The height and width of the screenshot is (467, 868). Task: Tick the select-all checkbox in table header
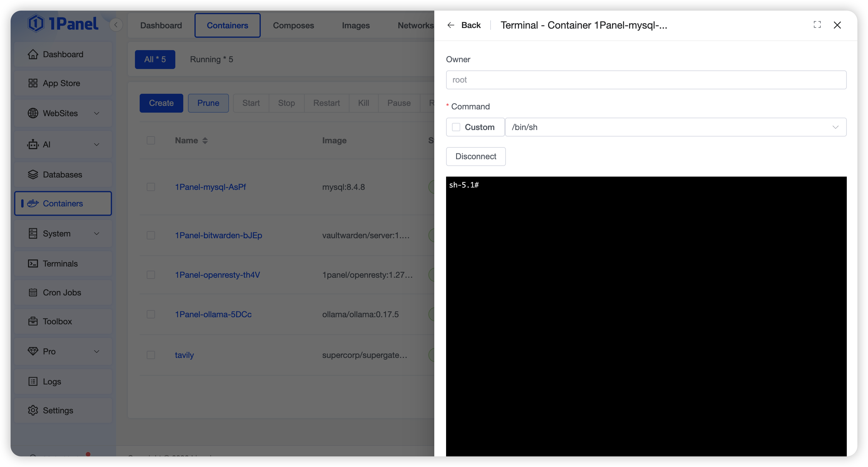pyautogui.click(x=151, y=140)
